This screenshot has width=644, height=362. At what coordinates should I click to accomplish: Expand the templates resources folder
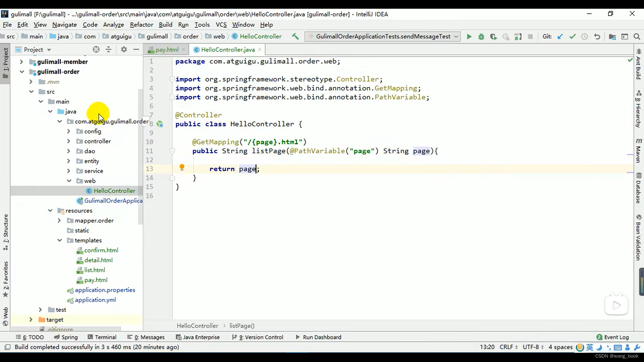(x=59, y=240)
